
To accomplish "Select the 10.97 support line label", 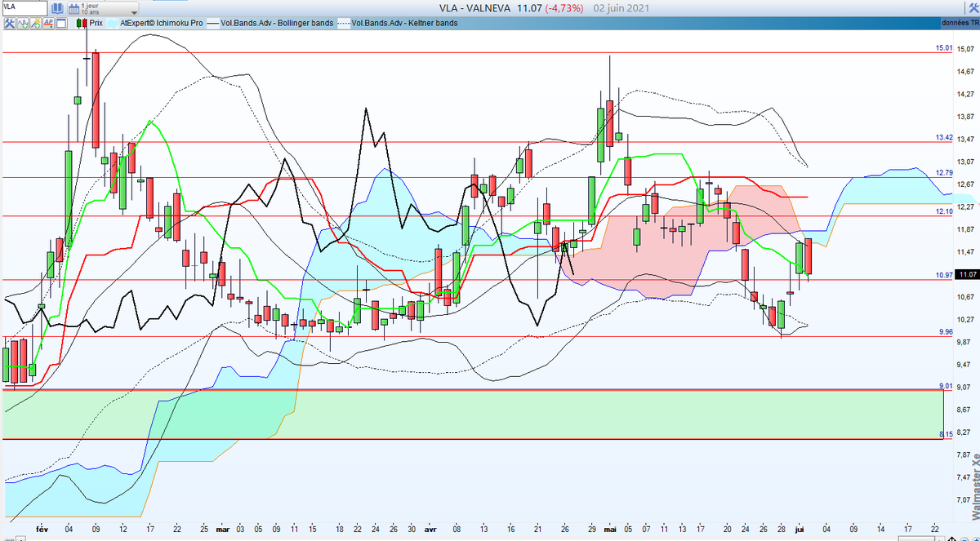I will click(x=944, y=275).
